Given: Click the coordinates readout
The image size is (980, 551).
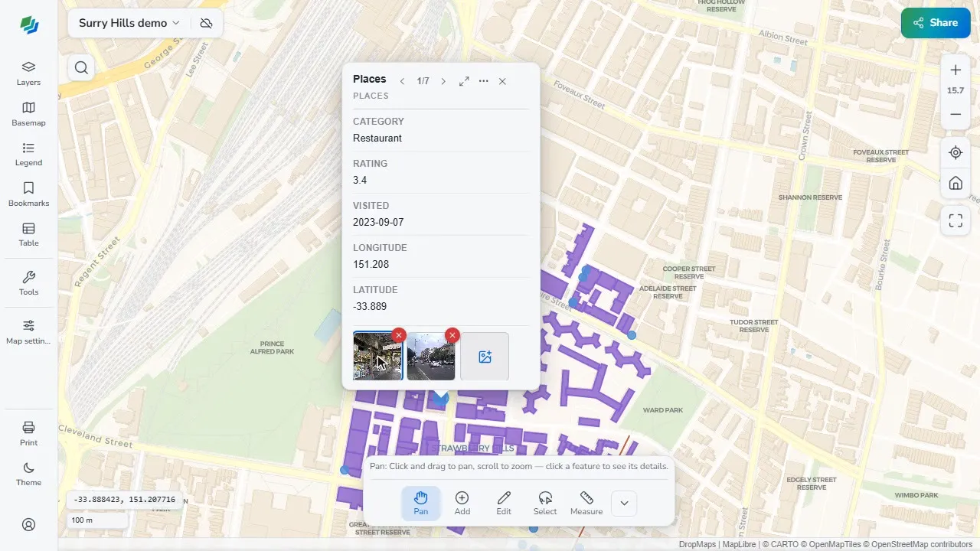Looking at the screenshot, I should click(124, 500).
